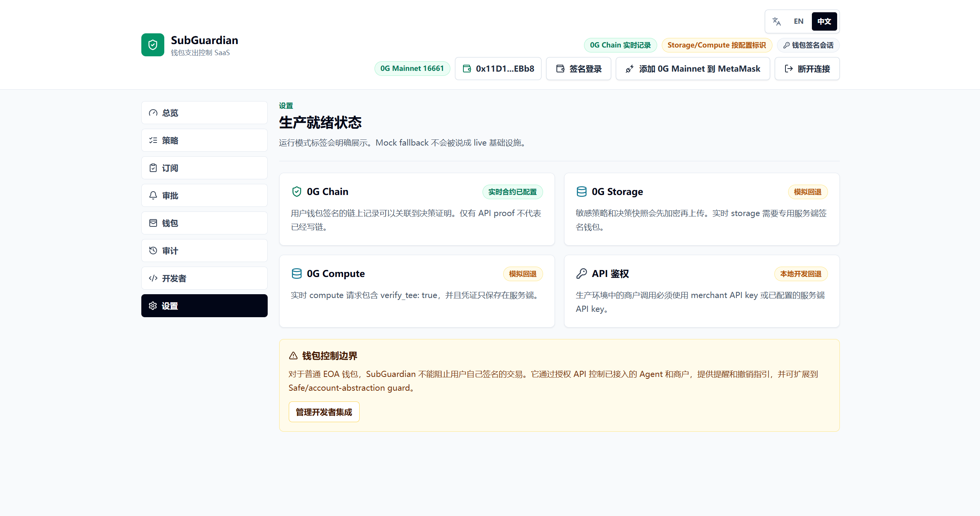The height and width of the screenshot is (516, 980).
Task: Click the 运行模式标签会明确展示 description line
Action: pos(403,143)
